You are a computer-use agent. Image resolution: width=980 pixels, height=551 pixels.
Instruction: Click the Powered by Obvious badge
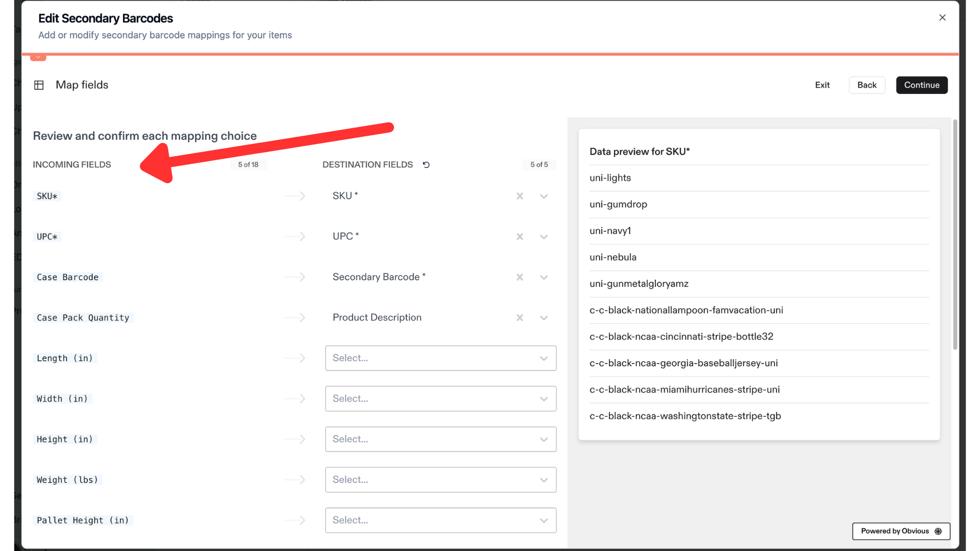click(x=901, y=531)
